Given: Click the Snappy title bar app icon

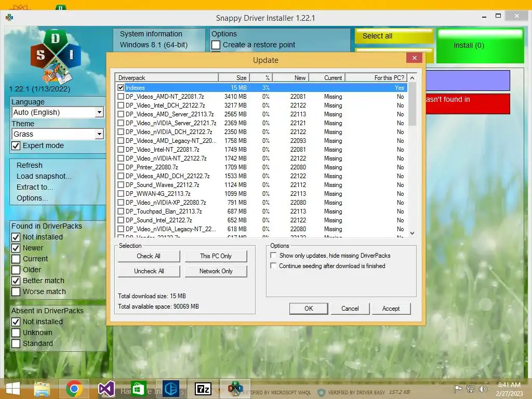Looking at the screenshot, I should coord(9,17).
